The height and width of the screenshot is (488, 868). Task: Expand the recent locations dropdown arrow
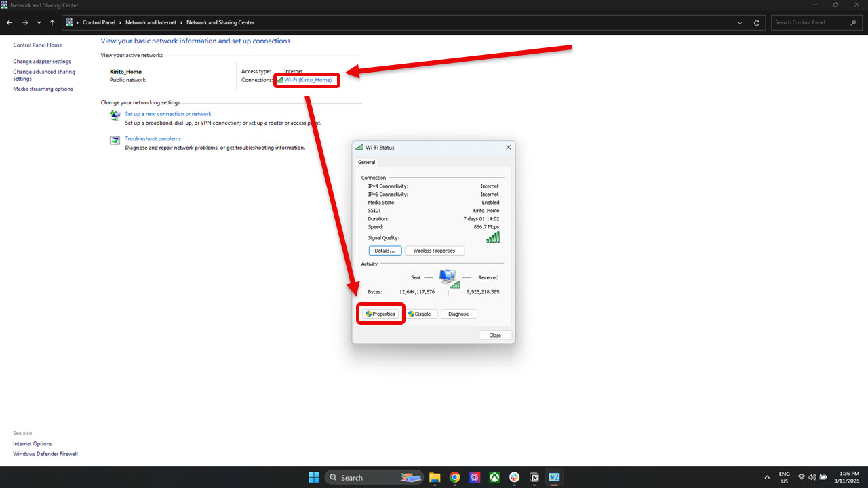[x=39, y=22]
